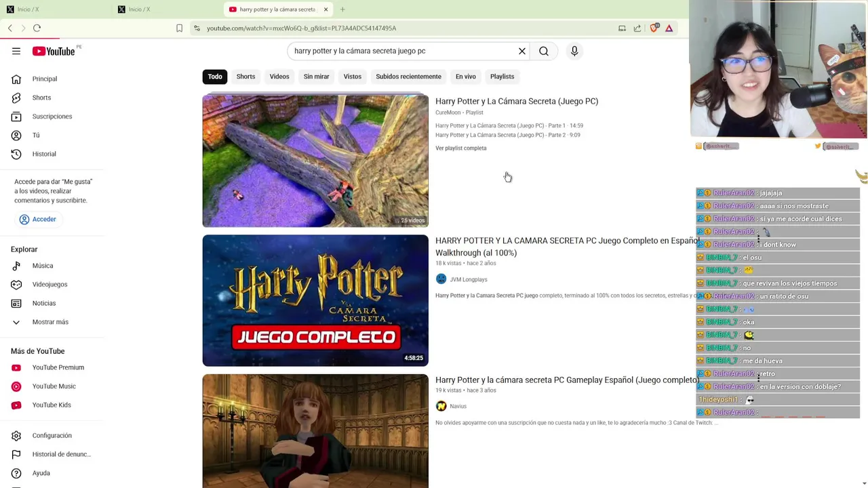868x488 pixels.
Task: Open the Navius channel avatar
Action: point(441,406)
